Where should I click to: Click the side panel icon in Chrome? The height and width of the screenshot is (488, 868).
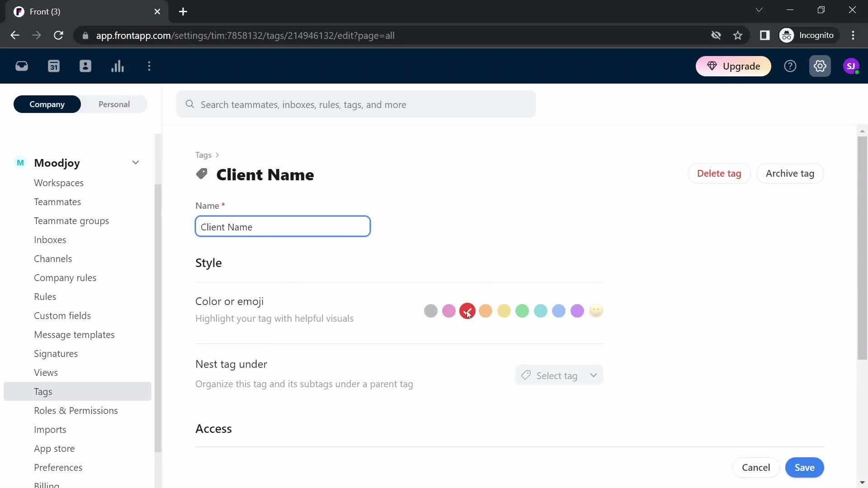764,35
